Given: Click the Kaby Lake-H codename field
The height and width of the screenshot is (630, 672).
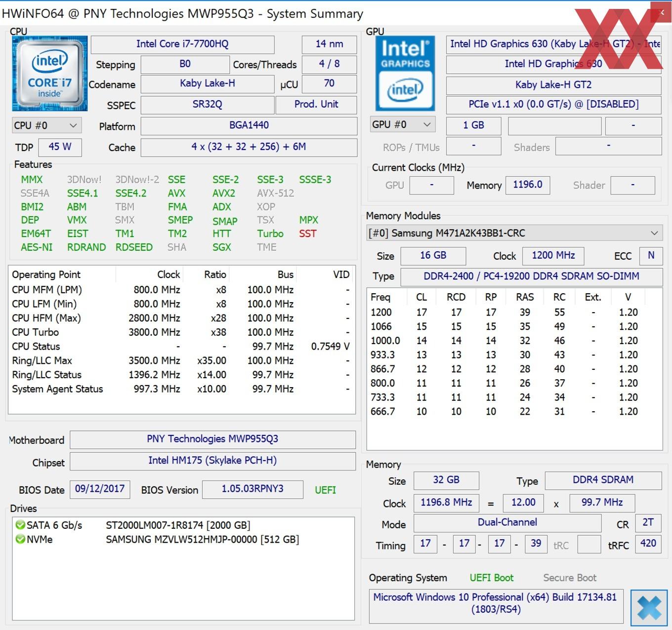Looking at the screenshot, I should click(207, 83).
